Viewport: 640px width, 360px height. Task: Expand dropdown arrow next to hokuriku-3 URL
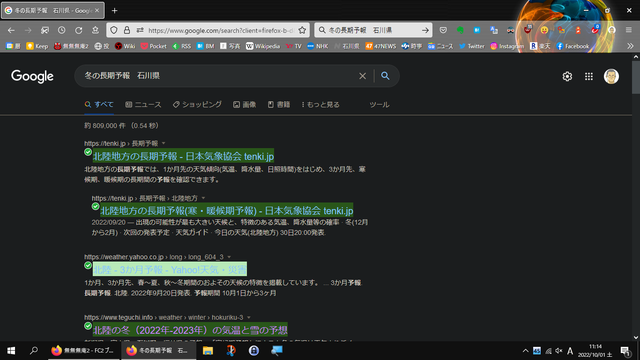(249, 317)
